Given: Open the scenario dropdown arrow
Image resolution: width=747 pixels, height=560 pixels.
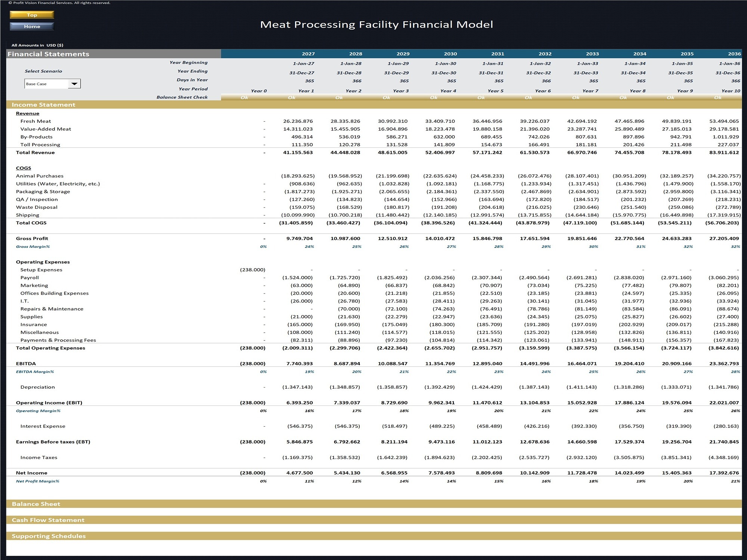Looking at the screenshot, I should [74, 84].
